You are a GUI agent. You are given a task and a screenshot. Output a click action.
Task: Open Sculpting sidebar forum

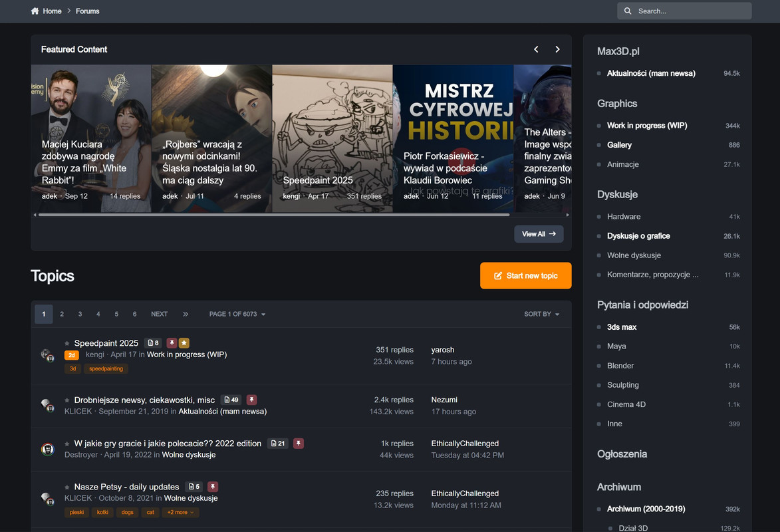[x=623, y=385]
